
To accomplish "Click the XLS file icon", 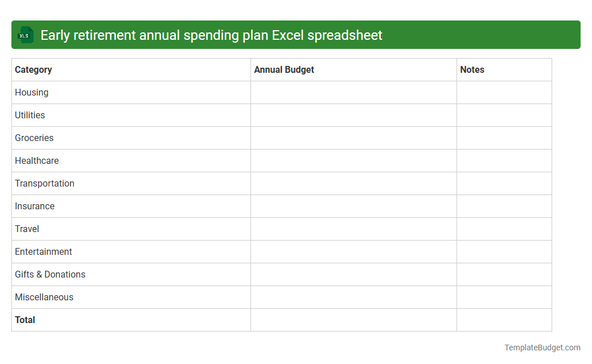I will (x=25, y=35).
